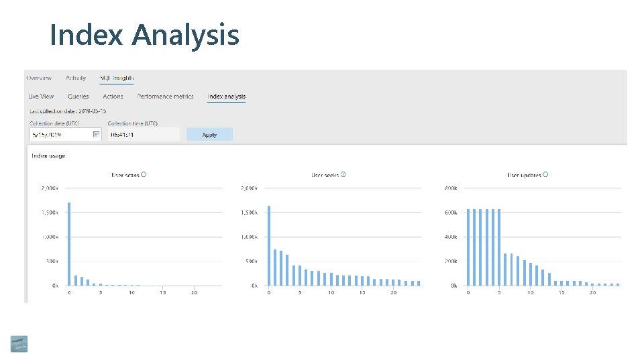Switch to Performance metrics sub-tab
This screenshot has width=644, height=362.
point(165,96)
